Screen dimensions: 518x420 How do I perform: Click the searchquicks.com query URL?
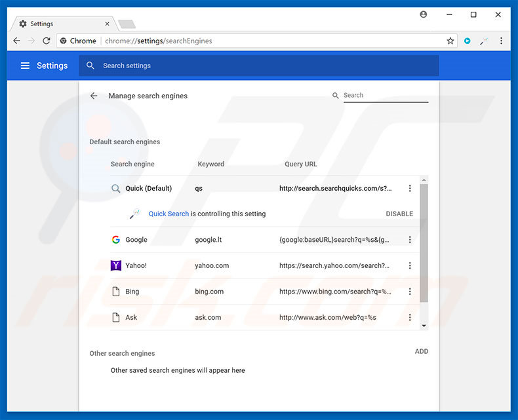coord(335,189)
